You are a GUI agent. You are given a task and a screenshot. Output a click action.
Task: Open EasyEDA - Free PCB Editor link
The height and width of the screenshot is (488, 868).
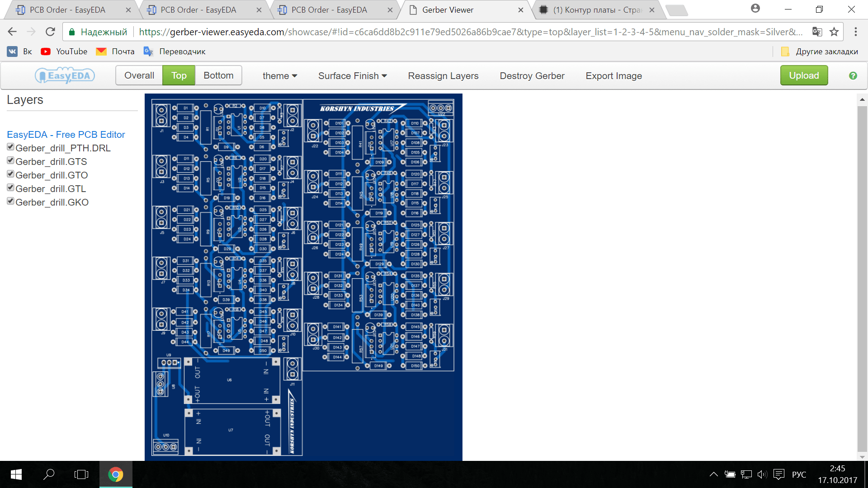[66, 135]
